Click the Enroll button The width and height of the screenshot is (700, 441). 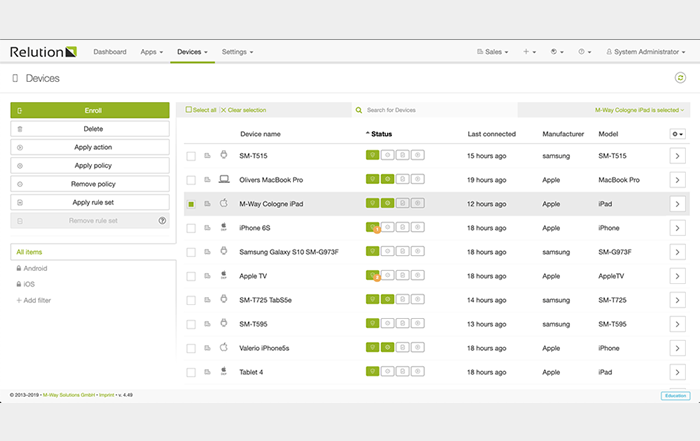coord(90,110)
